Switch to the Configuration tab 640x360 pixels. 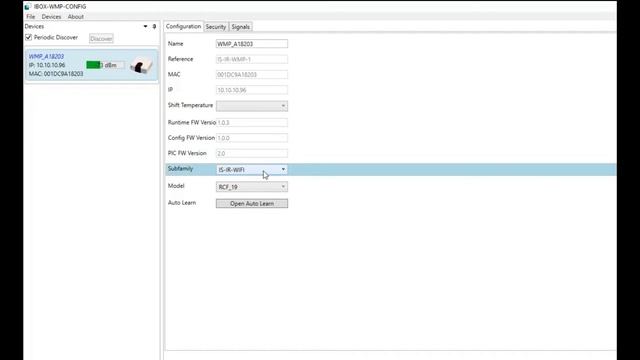pos(183,27)
